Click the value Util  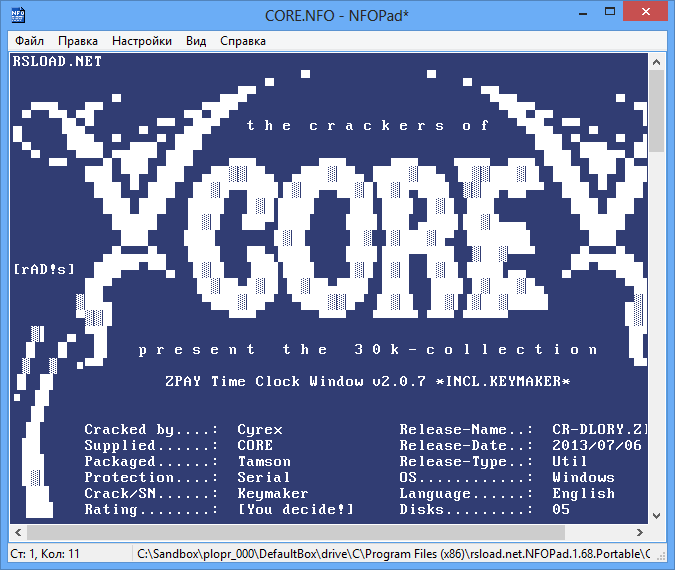click(570, 462)
